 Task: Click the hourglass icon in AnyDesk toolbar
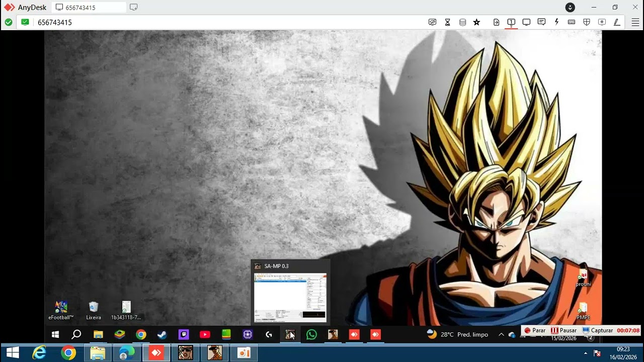click(447, 22)
